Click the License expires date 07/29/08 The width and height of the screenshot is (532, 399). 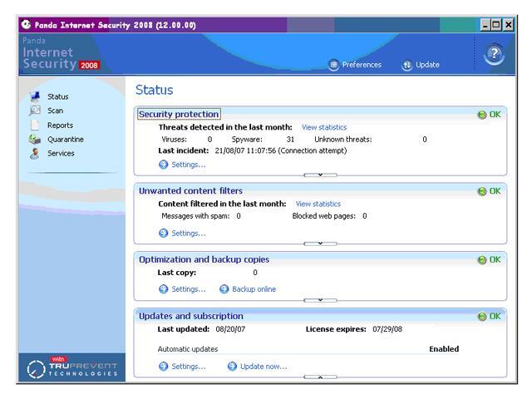(x=387, y=329)
